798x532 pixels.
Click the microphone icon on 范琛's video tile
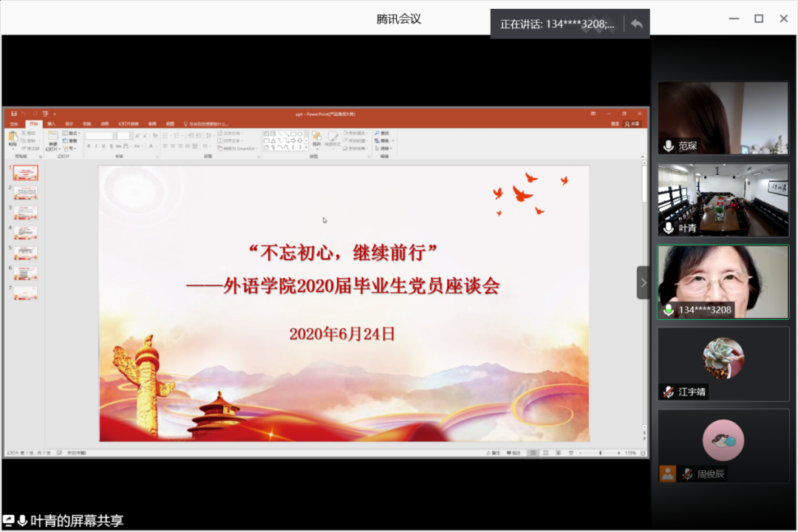click(669, 146)
